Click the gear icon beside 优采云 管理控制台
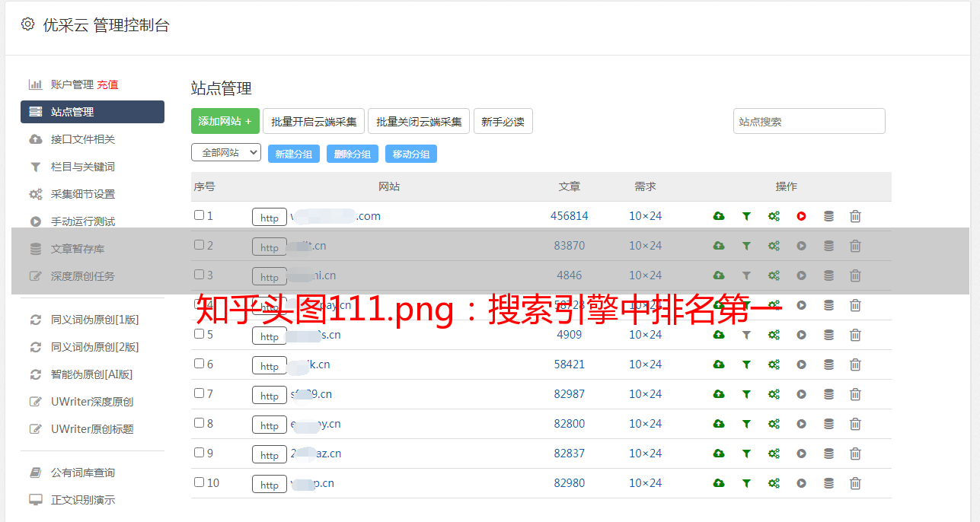Screen dimensions: 980x522 click(28, 24)
